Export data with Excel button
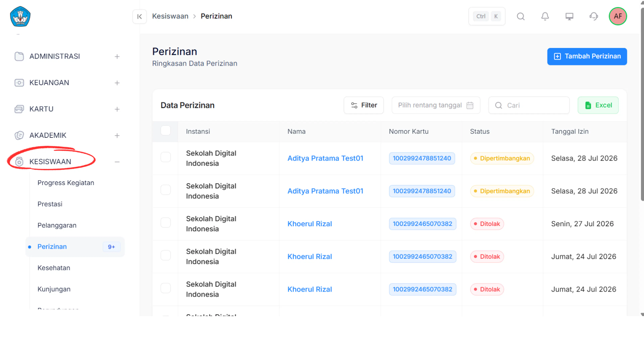 coord(598,105)
